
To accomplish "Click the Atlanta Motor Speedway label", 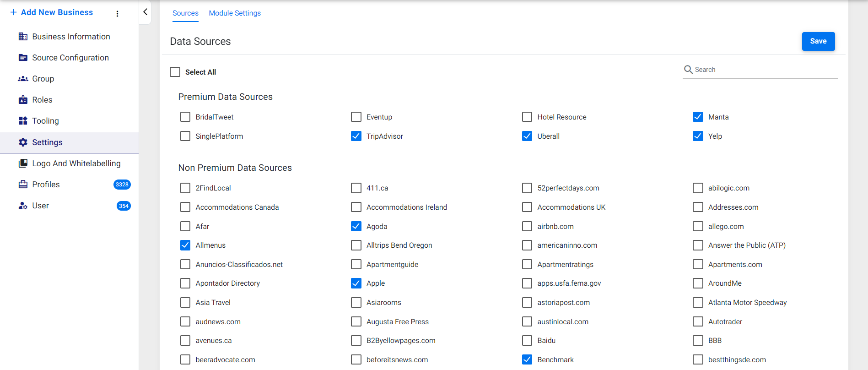I will [x=747, y=303].
